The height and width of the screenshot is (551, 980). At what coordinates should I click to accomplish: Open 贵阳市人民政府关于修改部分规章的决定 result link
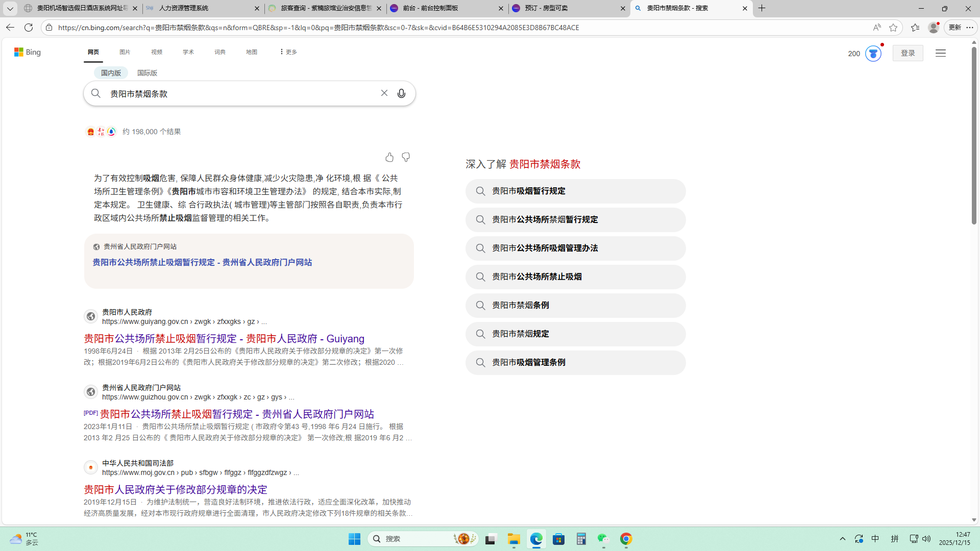(x=176, y=489)
